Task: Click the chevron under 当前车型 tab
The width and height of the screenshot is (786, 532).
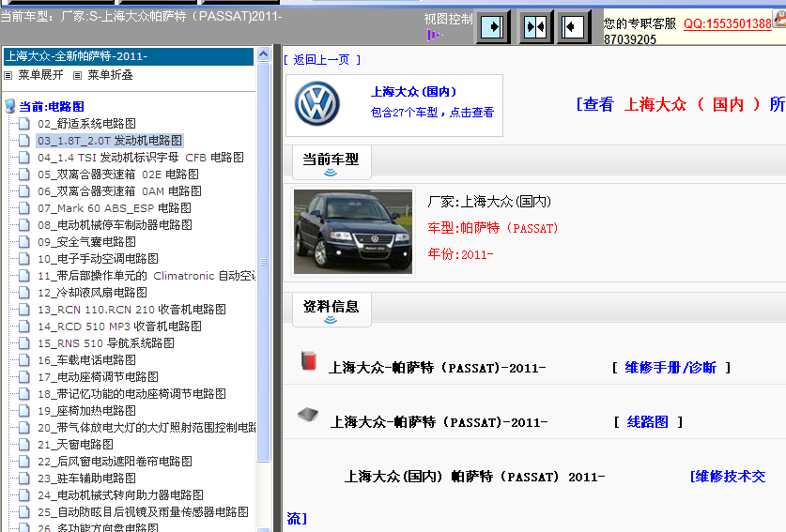Action: coord(331,173)
